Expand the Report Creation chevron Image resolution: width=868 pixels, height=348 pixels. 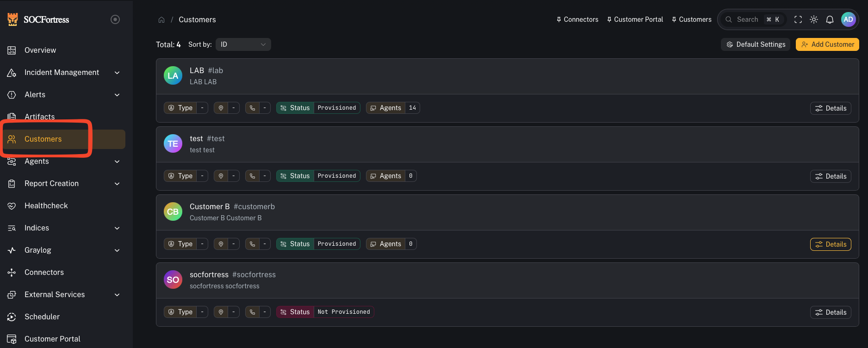click(x=117, y=184)
